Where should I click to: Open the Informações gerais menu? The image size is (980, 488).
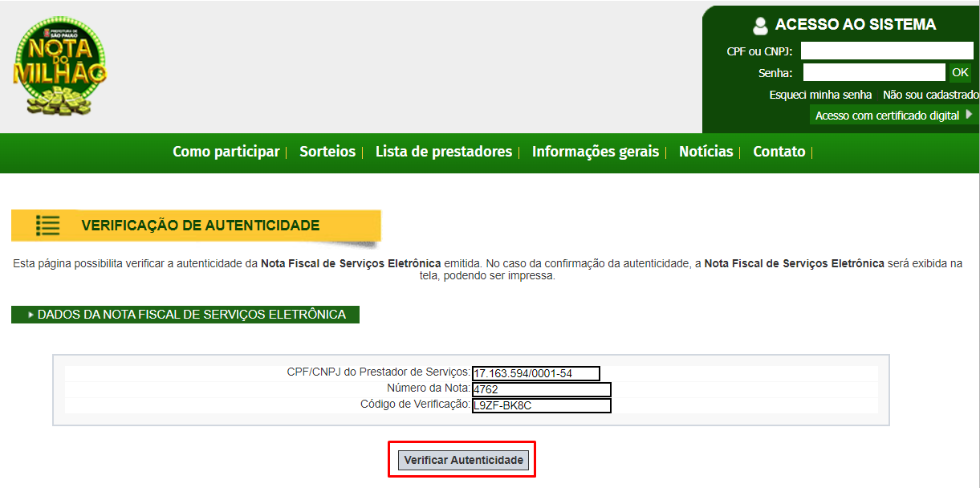pyautogui.click(x=595, y=152)
